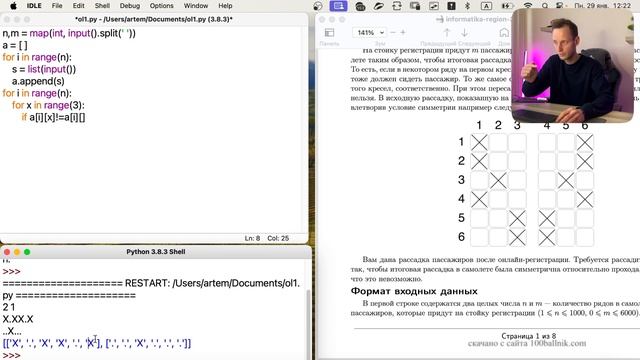This screenshot has height=360, width=640.
Task: Click the presenter webcam overlay
Action: pos(572,65)
